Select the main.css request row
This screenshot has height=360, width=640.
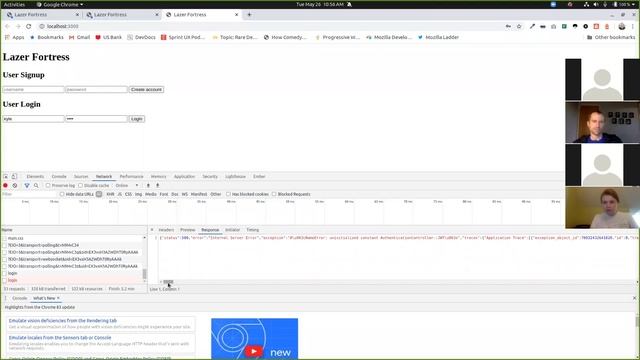(73, 238)
